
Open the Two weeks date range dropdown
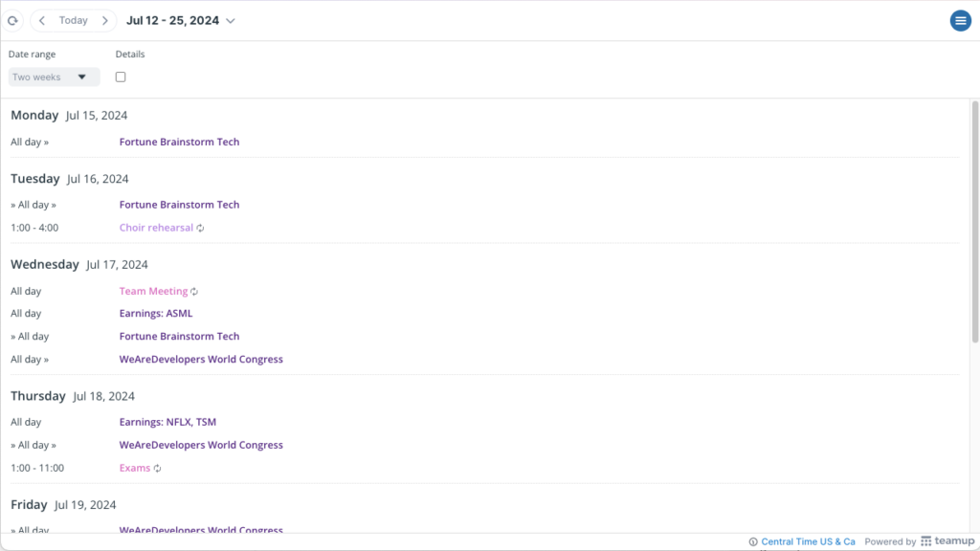click(54, 77)
